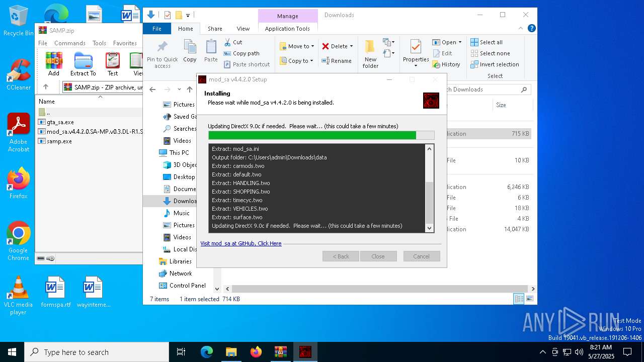Select samp.exe in WinRAR list

point(59,141)
